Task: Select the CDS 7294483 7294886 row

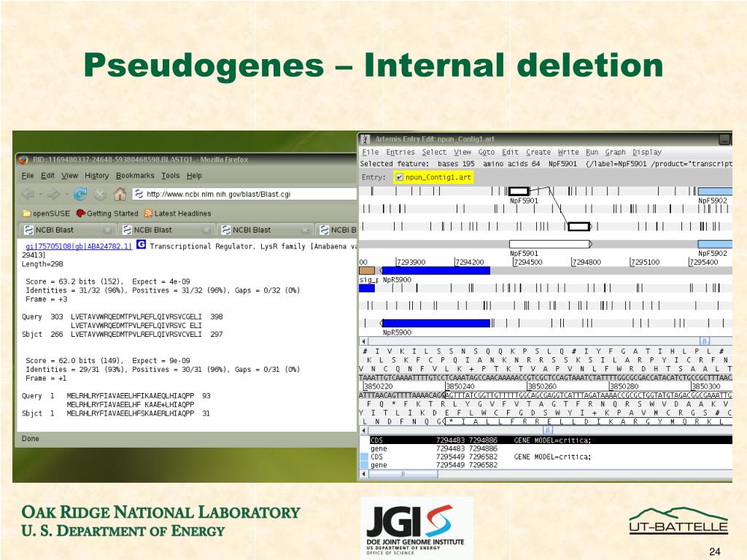Action: (546, 440)
